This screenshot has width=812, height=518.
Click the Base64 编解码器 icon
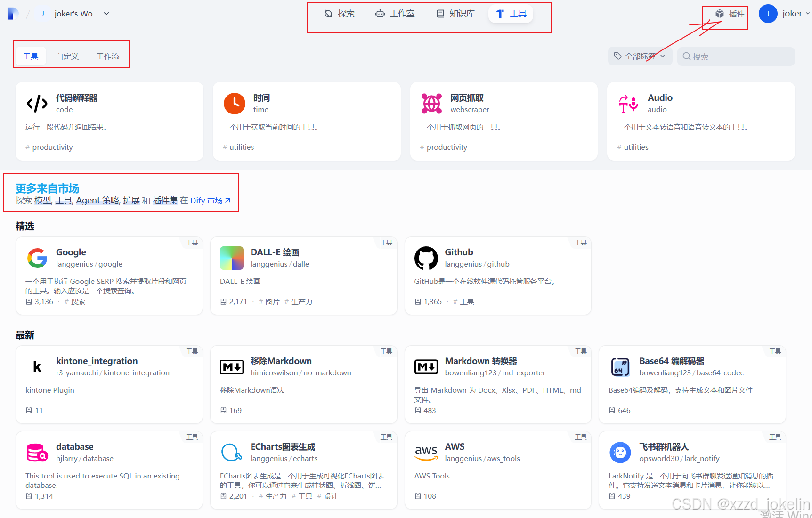point(620,367)
